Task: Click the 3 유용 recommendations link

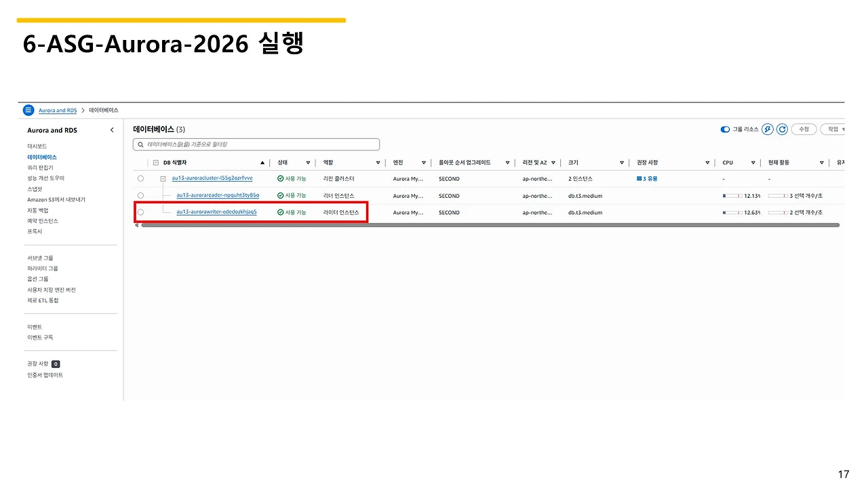Action: [647, 178]
